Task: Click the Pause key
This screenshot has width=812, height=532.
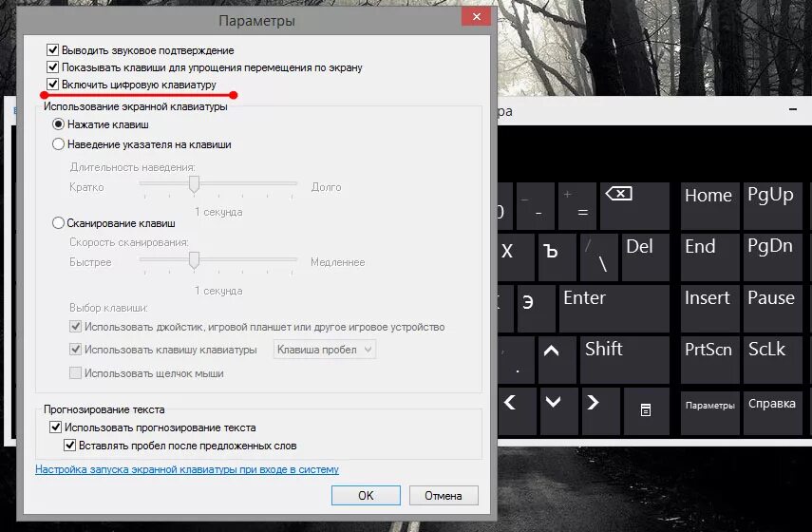Action: pyautogui.click(x=772, y=309)
